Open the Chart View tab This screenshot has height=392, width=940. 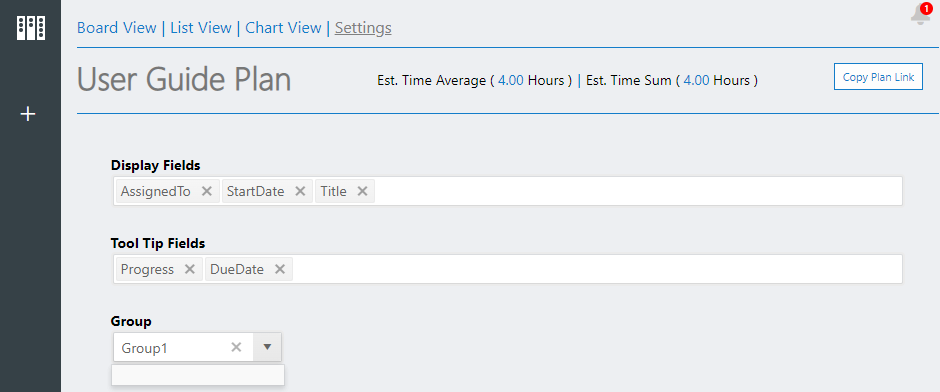pos(284,28)
